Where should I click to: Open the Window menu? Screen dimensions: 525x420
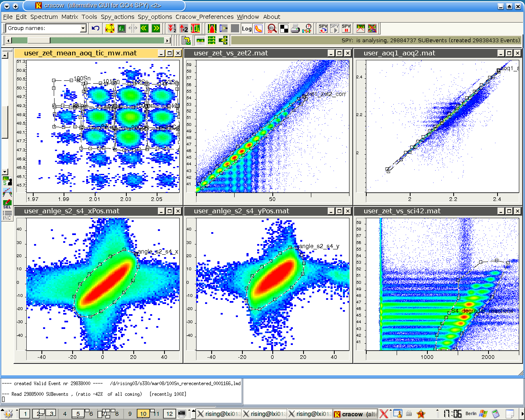tap(248, 17)
